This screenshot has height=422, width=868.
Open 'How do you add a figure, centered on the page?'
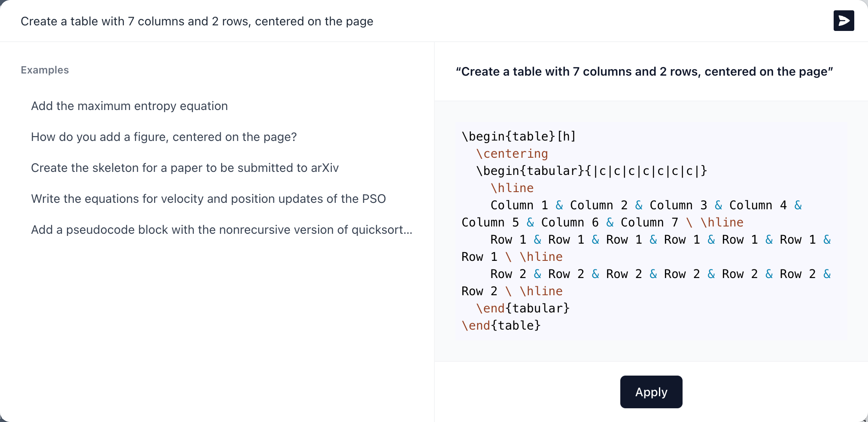163,137
